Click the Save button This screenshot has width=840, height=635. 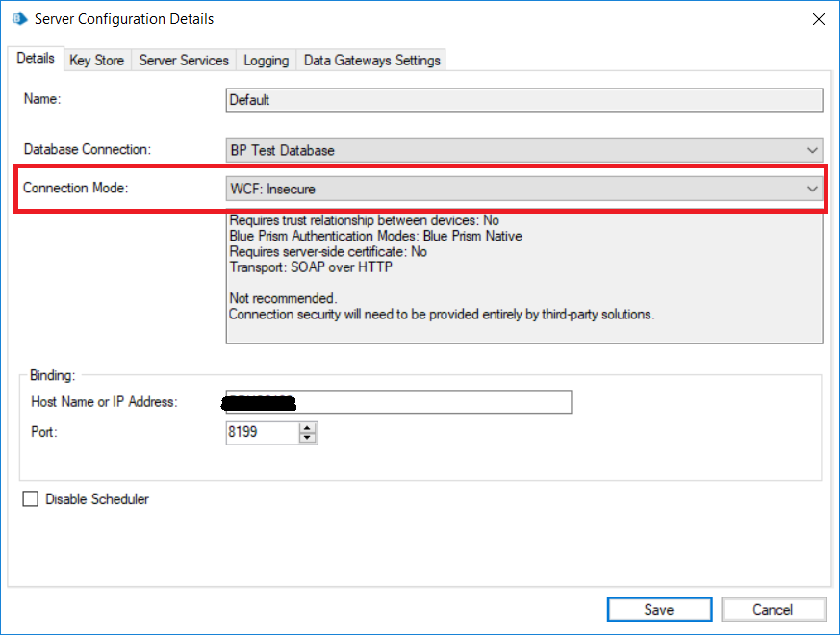pyautogui.click(x=659, y=609)
